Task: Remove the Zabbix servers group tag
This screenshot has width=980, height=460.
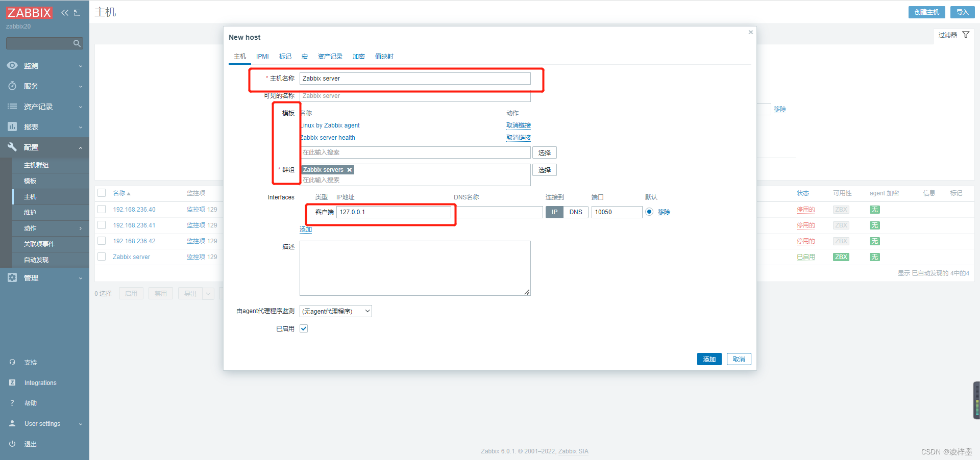Action: pos(350,170)
